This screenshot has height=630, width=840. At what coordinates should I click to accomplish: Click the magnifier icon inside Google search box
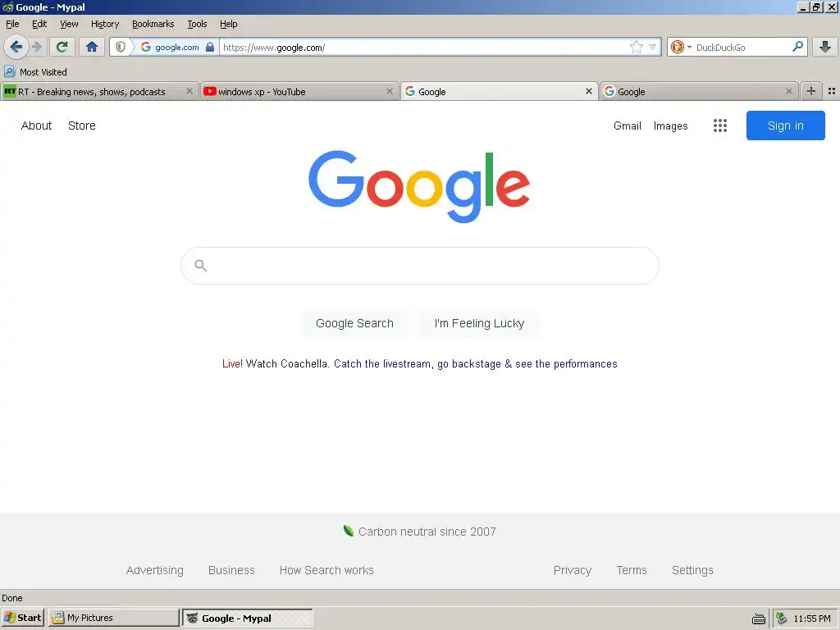pyautogui.click(x=200, y=265)
